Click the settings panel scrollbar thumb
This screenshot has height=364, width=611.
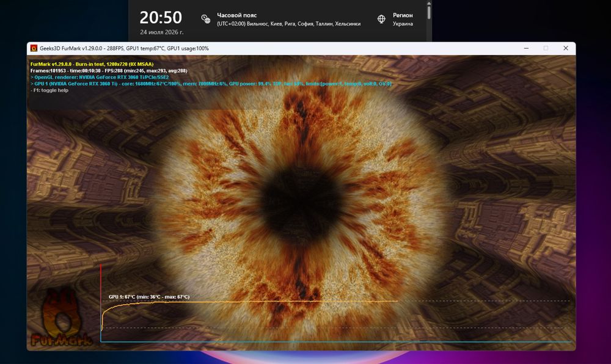(429, 11)
